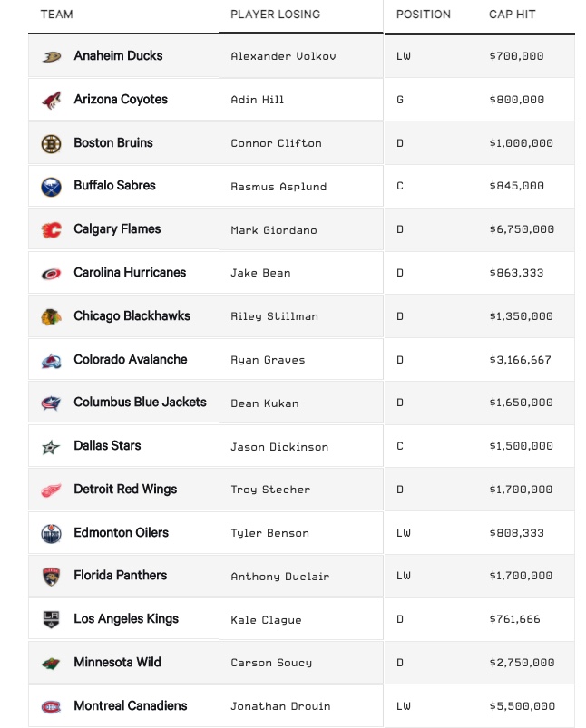Sort by the CAP HIT column header
This screenshot has height=728, width=586.
(x=513, y=15)
